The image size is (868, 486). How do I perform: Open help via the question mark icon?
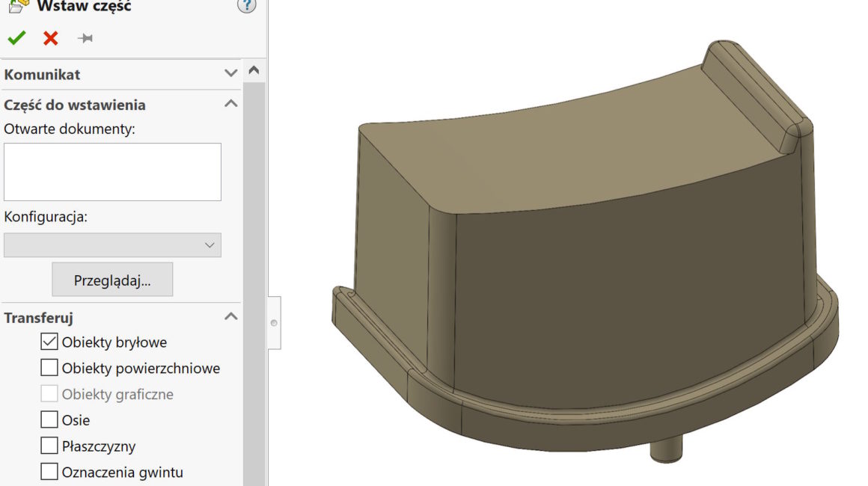pos(246,6)
